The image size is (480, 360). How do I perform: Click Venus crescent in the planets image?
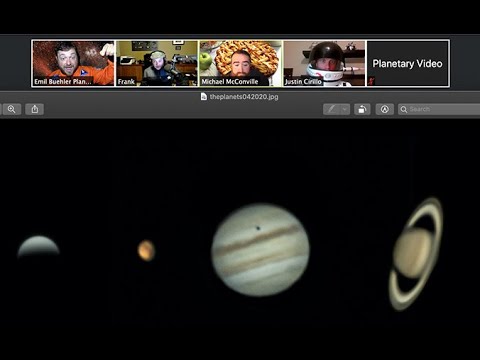pos(38,246)
